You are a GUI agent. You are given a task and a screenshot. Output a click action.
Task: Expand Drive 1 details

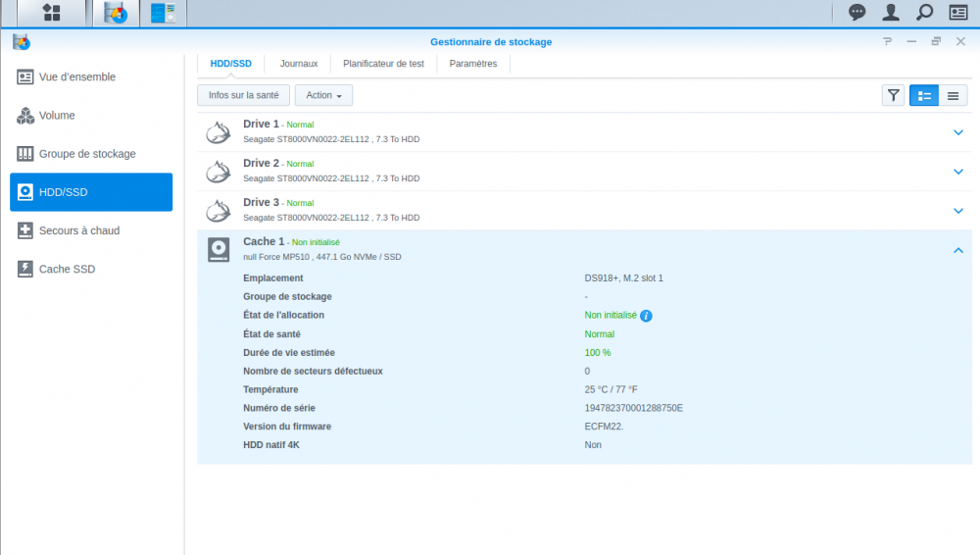pyautogui.click(x=957, y=132)
